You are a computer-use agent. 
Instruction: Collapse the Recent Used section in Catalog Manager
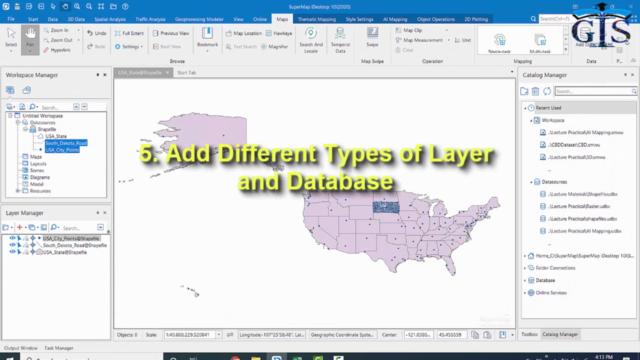coord(525,108)
